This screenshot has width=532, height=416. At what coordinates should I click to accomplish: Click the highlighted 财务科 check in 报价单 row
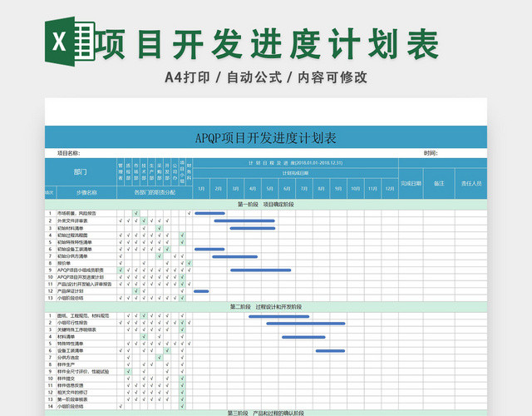click(189, 263)
